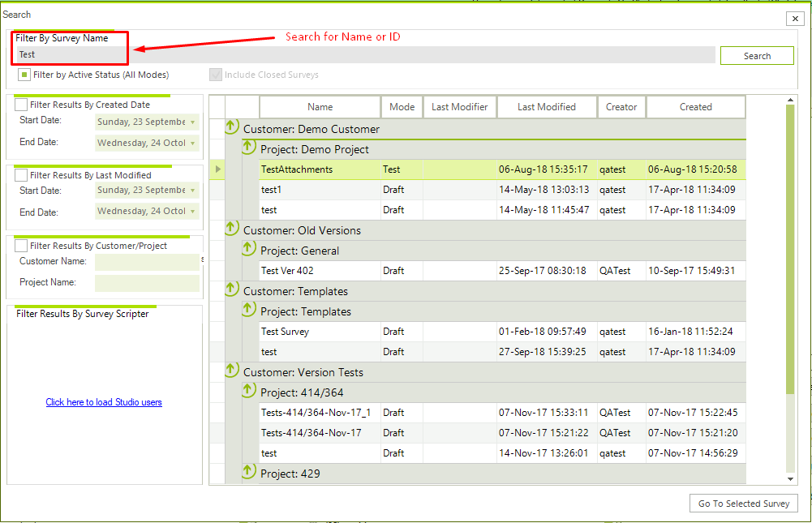
Task: Enable Filter Results By Customer/Project
Action: pos(21,246)
